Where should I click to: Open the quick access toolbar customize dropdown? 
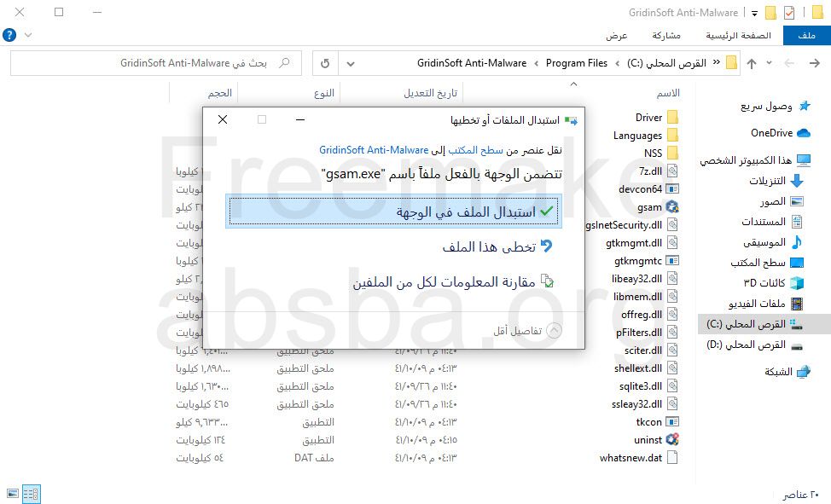click(x=754, y=13)
